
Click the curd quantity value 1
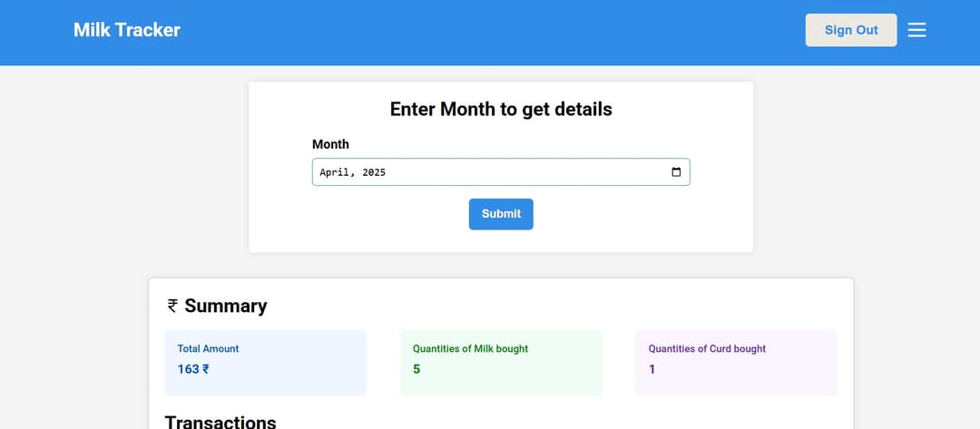(x=652, y=369)
